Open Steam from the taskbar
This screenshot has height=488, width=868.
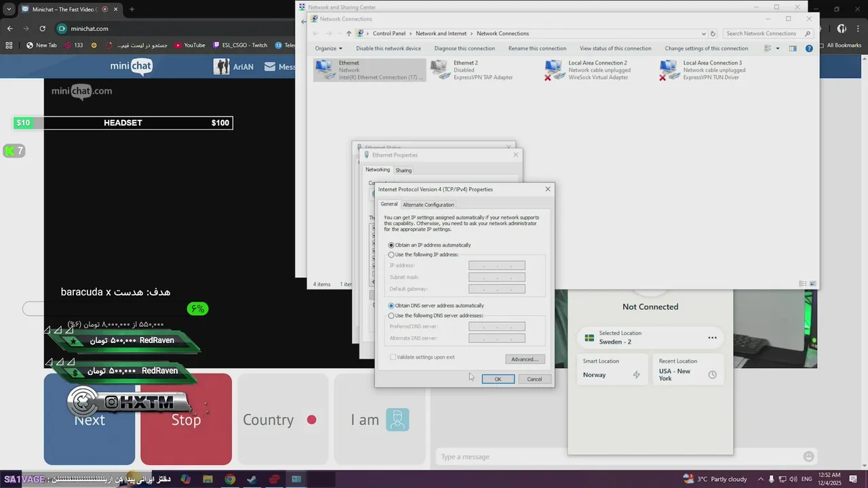coord(252,479)
